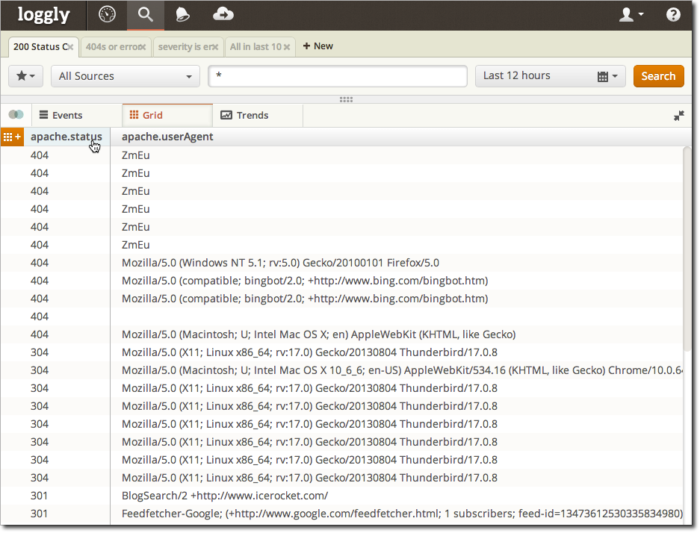Select the 404s or errors search tab
This screenshot has height=533, width=700.
click(110, 46)
